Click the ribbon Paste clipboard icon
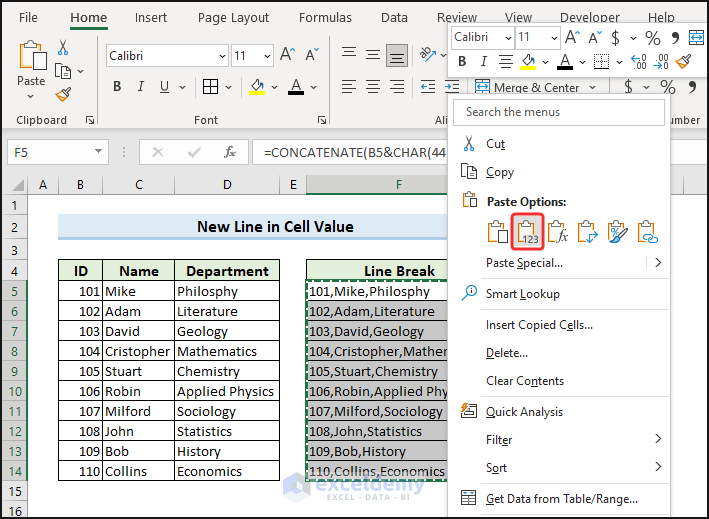This screenshot has height=519, width=709. pyautogui.click(x=33, y=56)
